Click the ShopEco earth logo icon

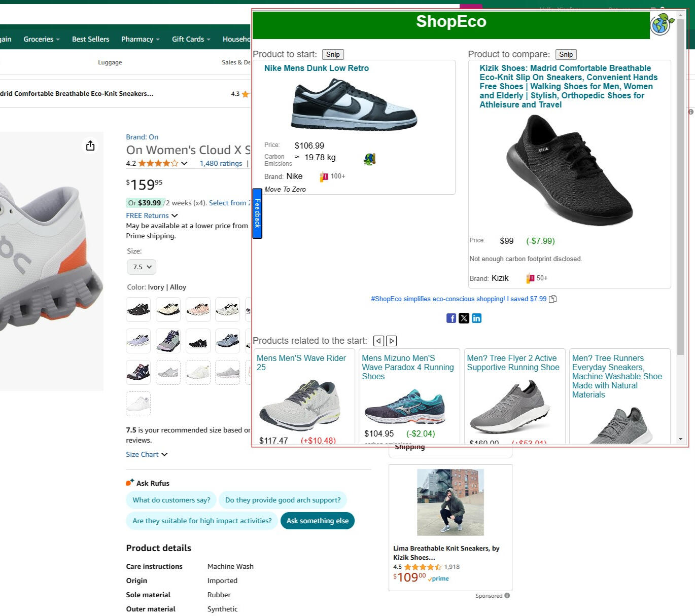tap(661, 24)
